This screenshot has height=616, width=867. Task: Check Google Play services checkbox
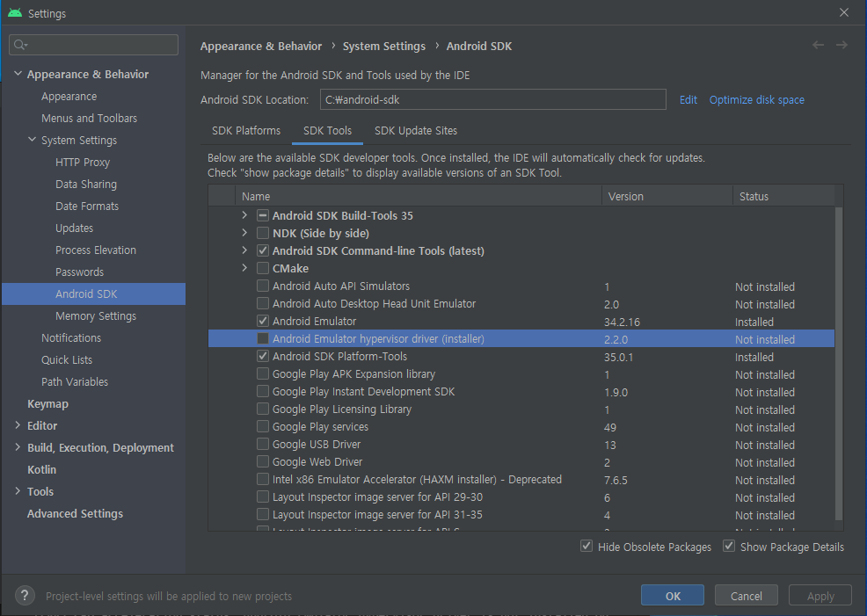(x=263, y=426)
